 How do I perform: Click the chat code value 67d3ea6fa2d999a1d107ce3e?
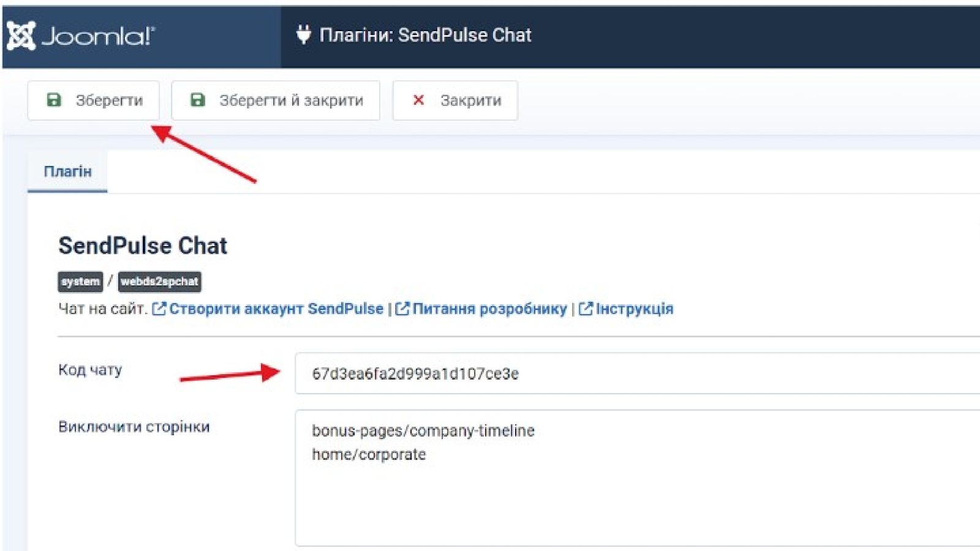(415, 373)
